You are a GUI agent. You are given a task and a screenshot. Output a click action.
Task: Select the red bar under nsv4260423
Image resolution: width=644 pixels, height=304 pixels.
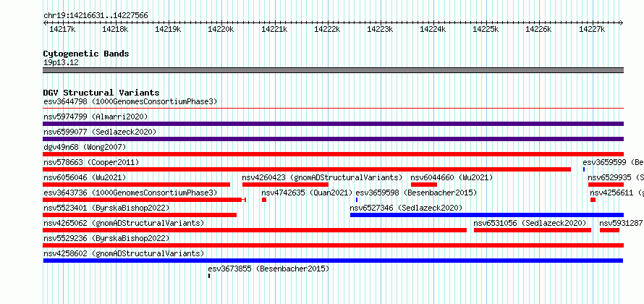(285, 185)
